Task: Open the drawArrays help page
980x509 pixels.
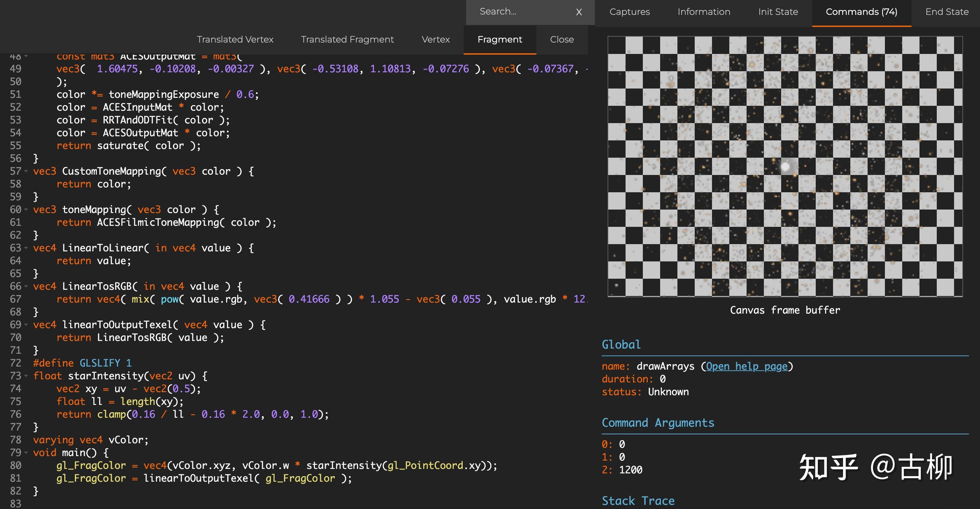Action: [747, 366]
